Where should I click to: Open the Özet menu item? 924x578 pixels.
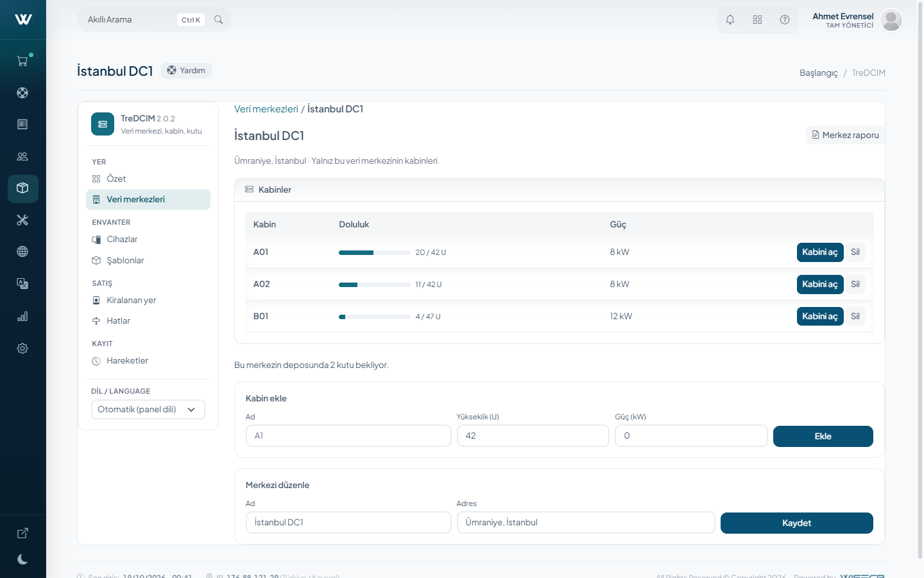pyautogui.click(x=148, y=179)
